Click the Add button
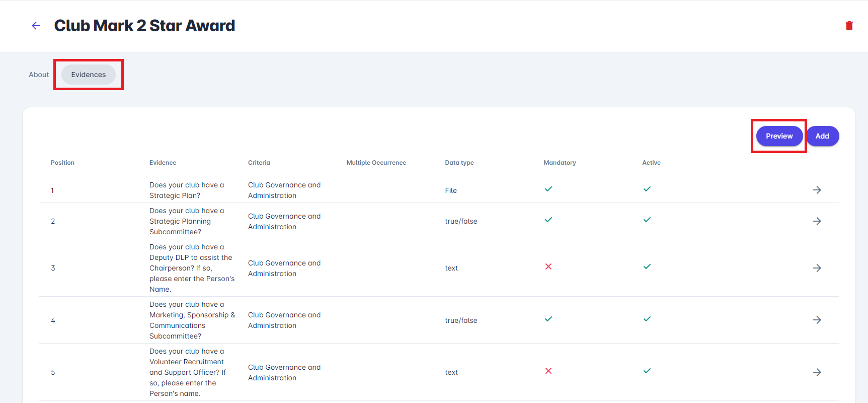 tap(822, 136)
